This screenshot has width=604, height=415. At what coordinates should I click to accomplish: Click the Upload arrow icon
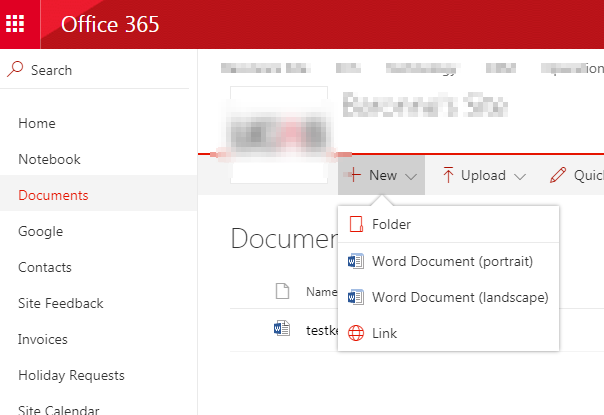(448, 175)
